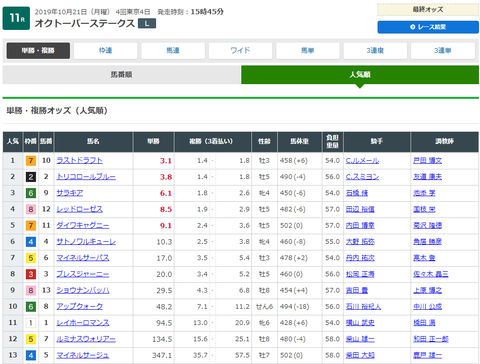Open horse link ラストドラフト

pos(79,161)
